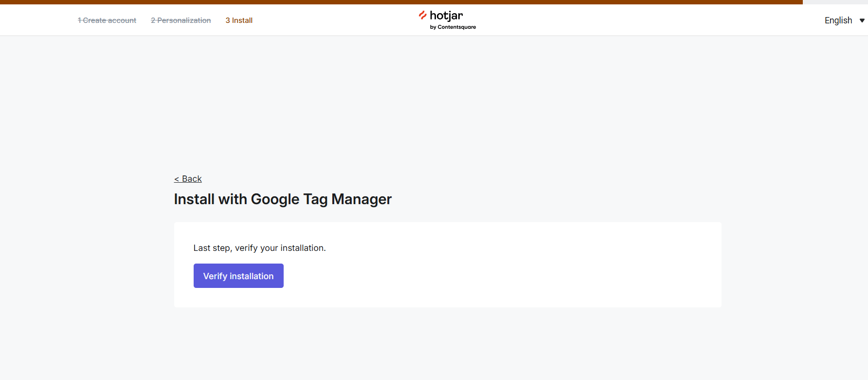Click the 'Last step, verify your installation.' text
The image size is (868, 380).
(260, 248)
